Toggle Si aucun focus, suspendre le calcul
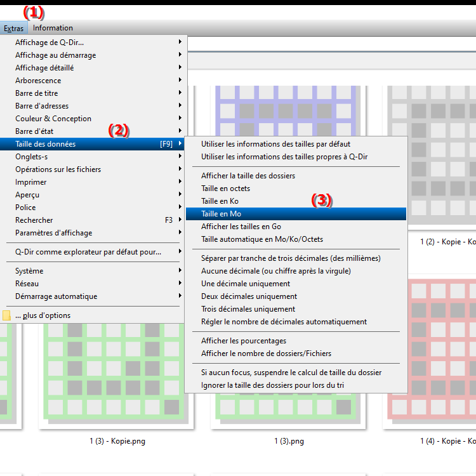476x476 pixels. click(296, 373)
